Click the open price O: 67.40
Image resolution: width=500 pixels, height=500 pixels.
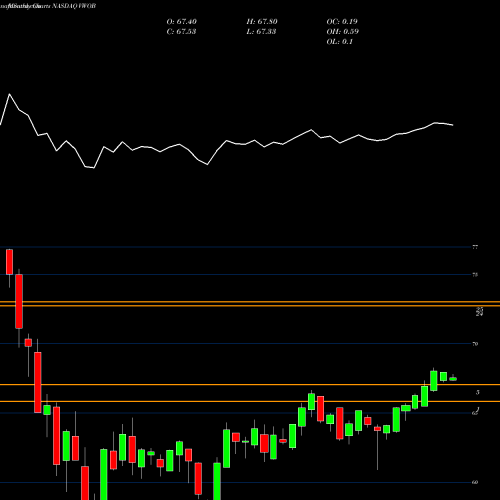click(x=182, y=22)
